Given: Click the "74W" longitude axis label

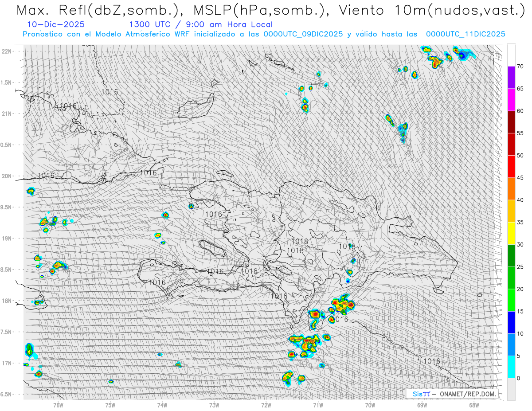Looking at the screenshot, I should coord(162,404).
